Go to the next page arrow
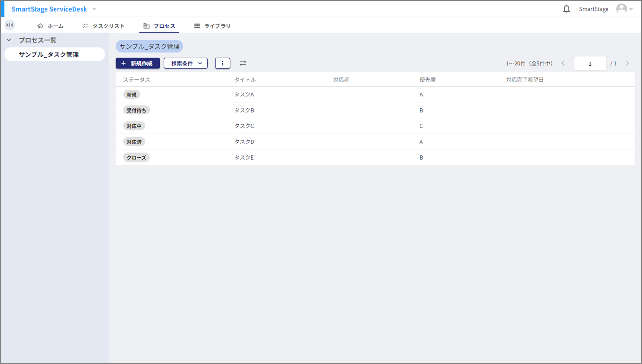The image size is (642, 364). click(627, 64)
